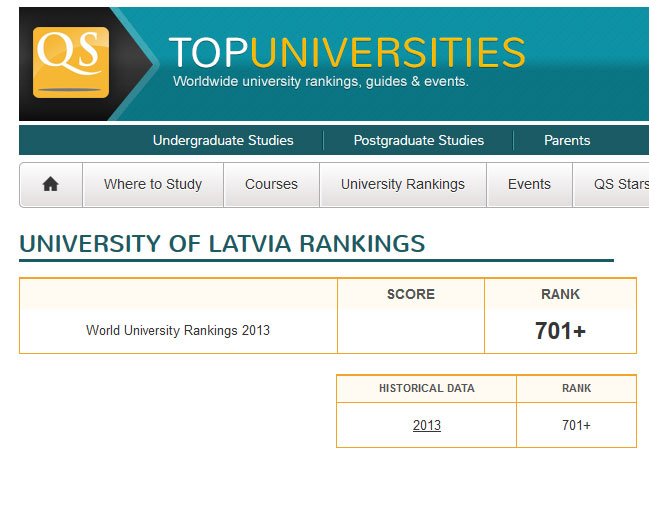Open the Where to Study tab
This screenshot has width=649, height=530.
click(153, 184)
